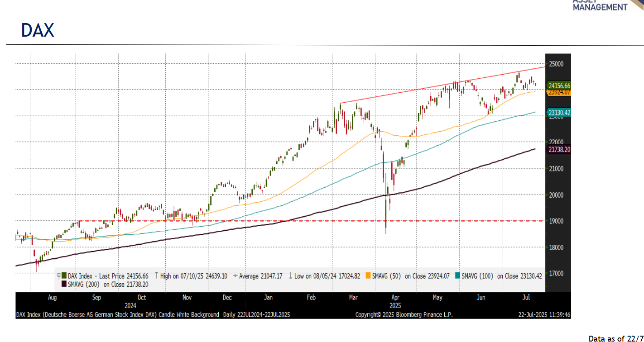Click the orange SMAVG (50) legend swatch
The image size is (644, 342).
(368, 275)
